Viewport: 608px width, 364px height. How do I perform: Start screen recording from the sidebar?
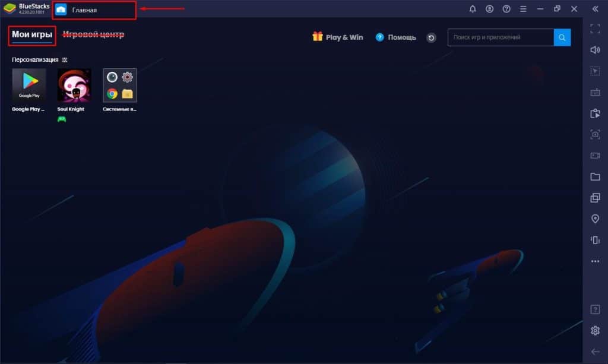(x=595, y=156)
